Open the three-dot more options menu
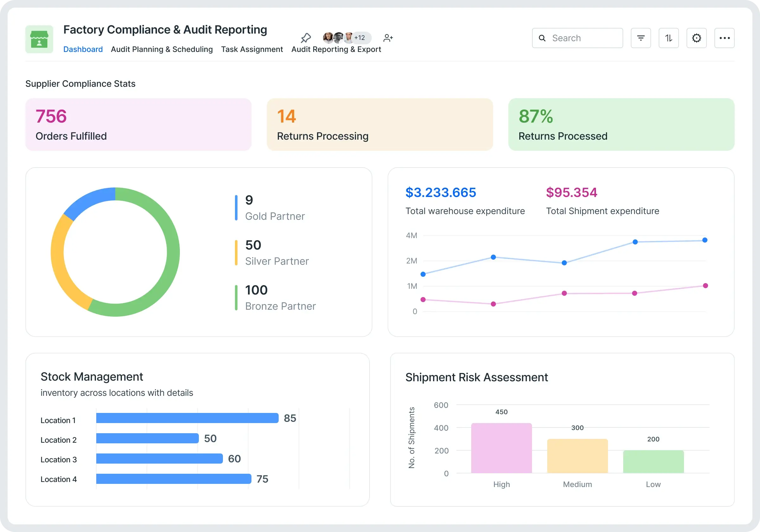 pyautogui.click(x=724, y=38)
